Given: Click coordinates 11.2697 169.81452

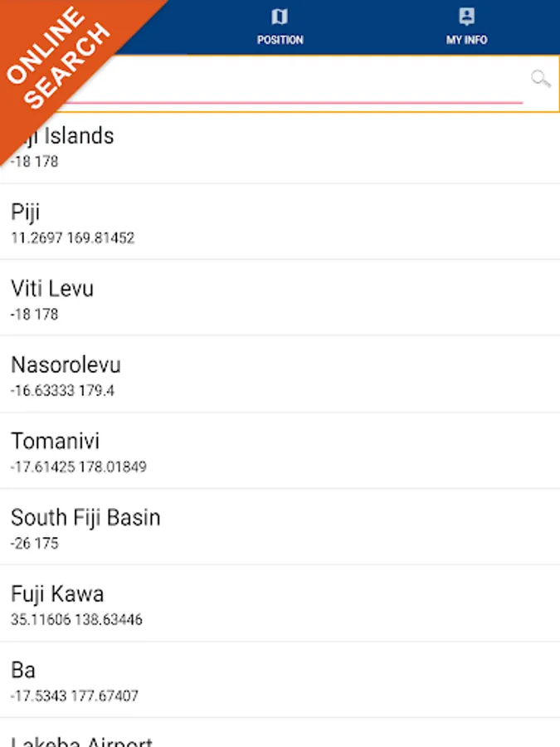Looking at the screenshot, I should pos(72,238).
